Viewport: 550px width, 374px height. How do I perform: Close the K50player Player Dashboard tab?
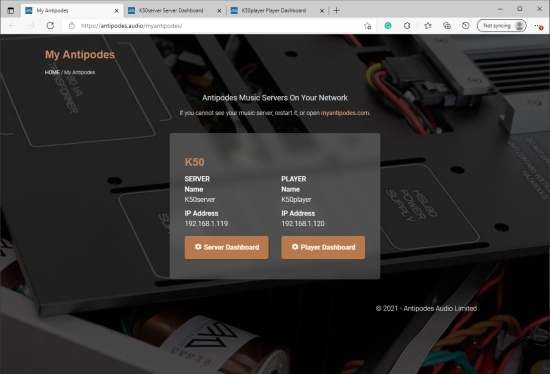322,11
